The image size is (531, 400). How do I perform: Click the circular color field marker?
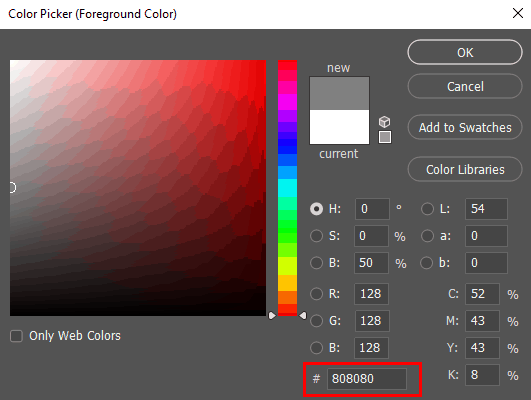coord(12,187)
